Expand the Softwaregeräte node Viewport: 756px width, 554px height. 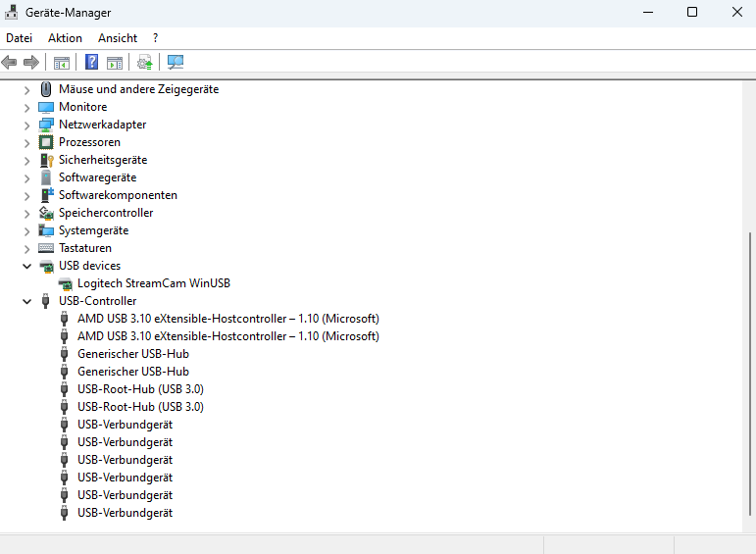pos(27,178)
